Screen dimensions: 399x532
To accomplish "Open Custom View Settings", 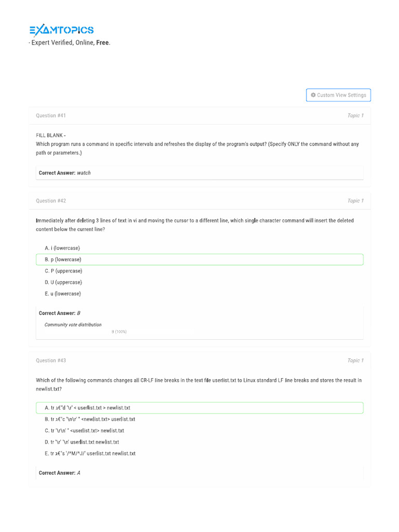I will click(338, 95).
